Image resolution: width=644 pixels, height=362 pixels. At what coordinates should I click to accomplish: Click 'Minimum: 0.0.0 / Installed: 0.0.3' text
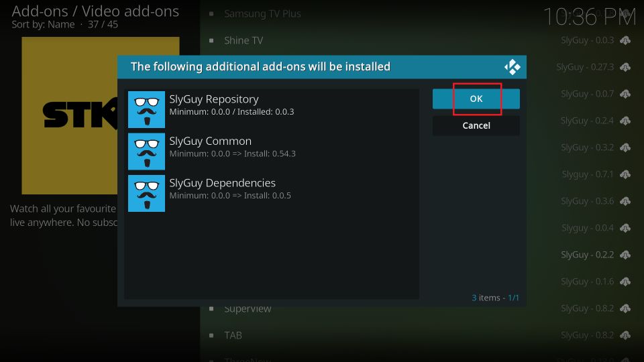pos(231,112)
